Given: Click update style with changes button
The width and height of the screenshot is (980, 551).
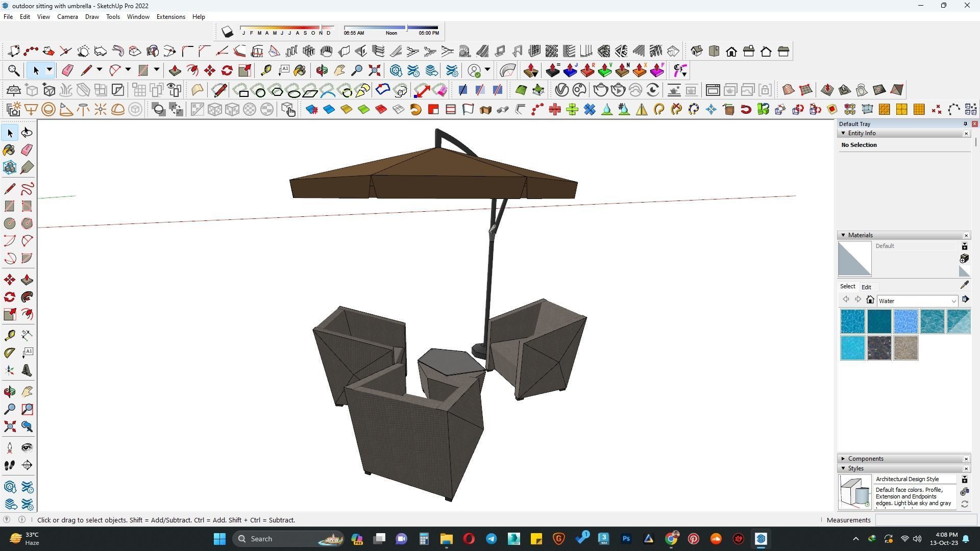Looking at the screenshot, I should pos(964,505).
